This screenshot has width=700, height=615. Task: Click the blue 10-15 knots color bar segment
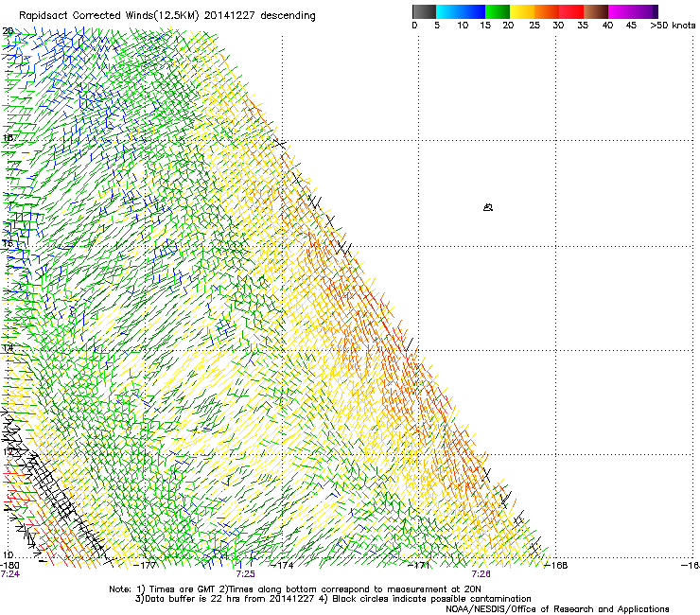473,11
